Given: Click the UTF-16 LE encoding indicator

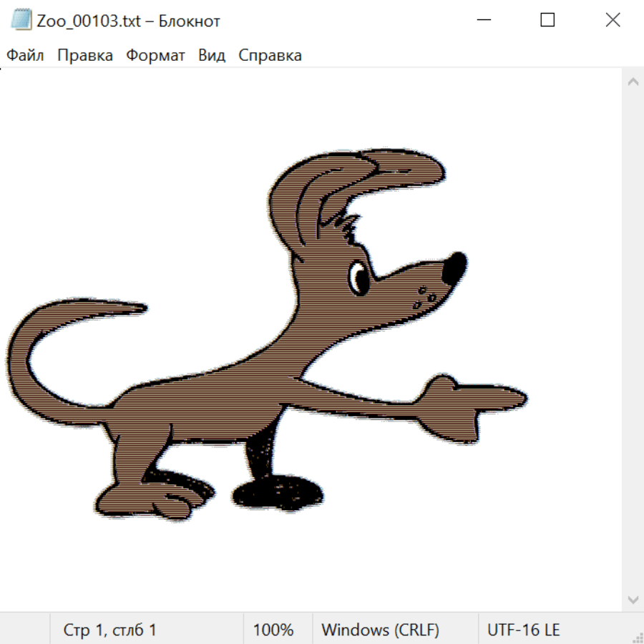Looking at the screenshot, I should coord(523,630).
